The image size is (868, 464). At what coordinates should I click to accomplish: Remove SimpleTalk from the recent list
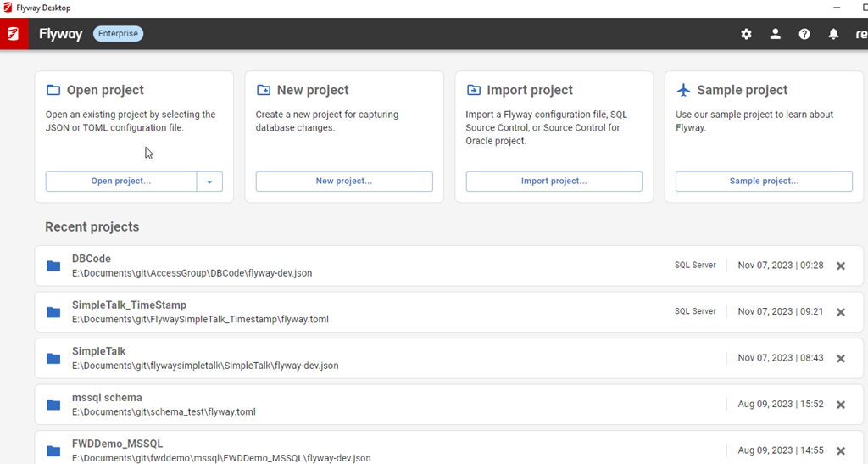841,359
